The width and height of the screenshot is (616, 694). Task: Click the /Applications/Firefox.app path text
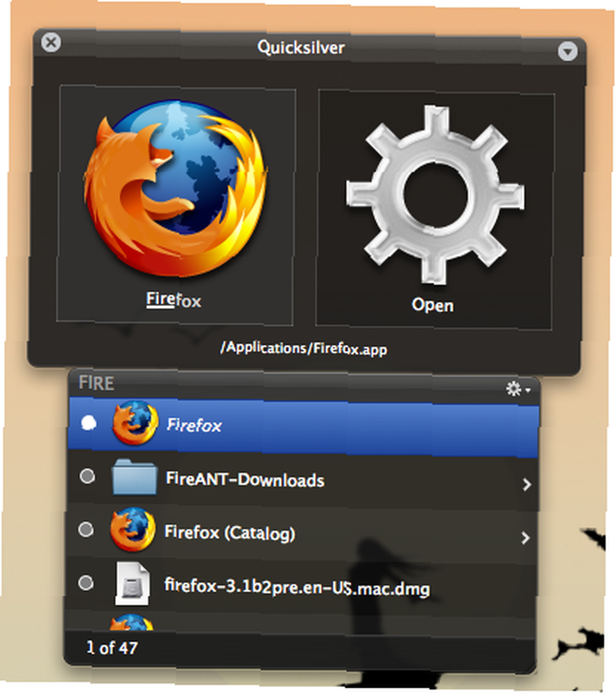coord(304,348)
